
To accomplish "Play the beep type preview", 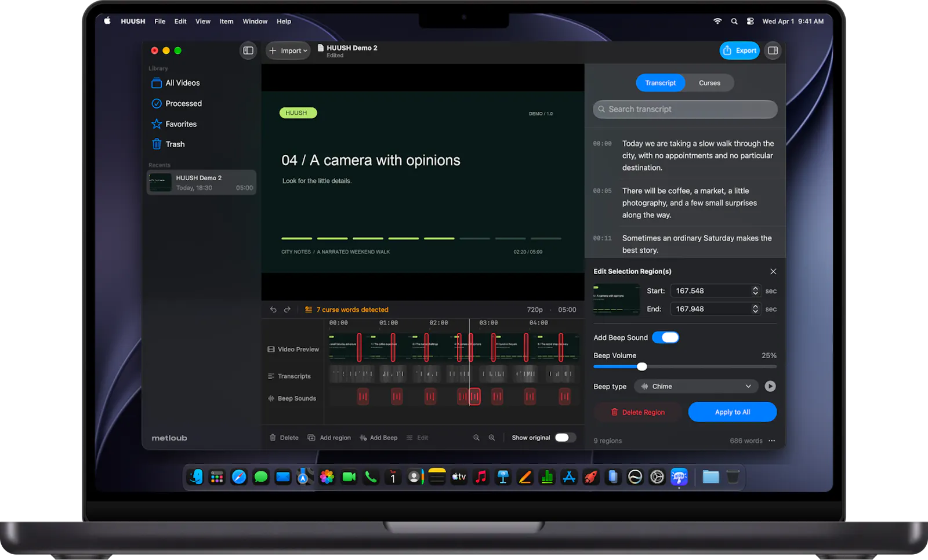I will click(770, 387).
